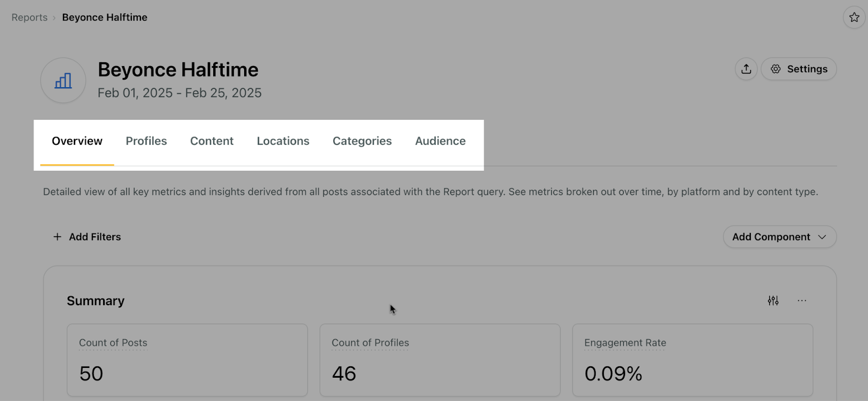
Task: Switch to the Profiles tab
Action: (x=146, y=141)
